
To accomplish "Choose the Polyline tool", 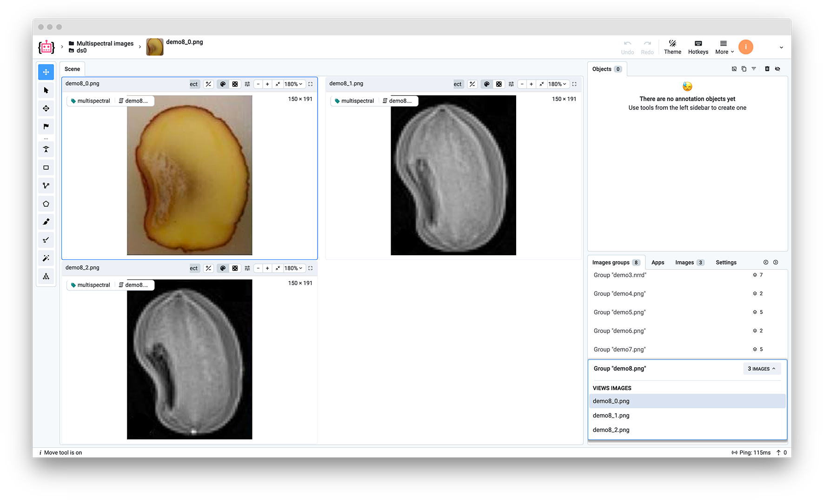I will (x=46, y=186).
